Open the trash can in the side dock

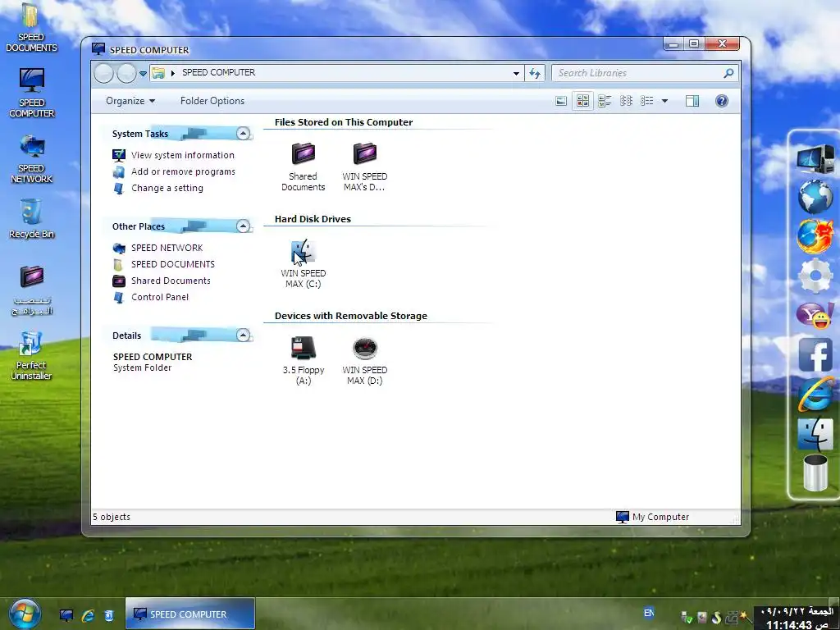(x=815, y=473)
